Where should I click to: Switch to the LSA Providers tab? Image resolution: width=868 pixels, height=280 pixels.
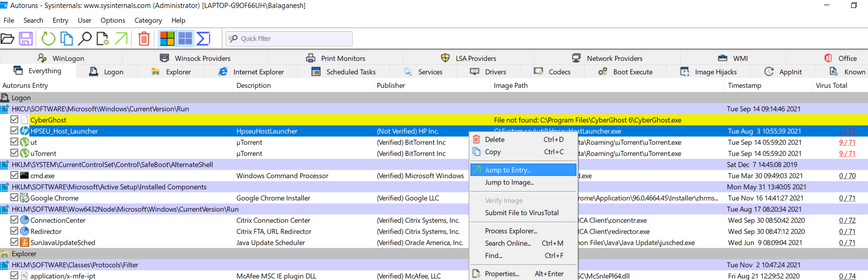coord(469,58)
